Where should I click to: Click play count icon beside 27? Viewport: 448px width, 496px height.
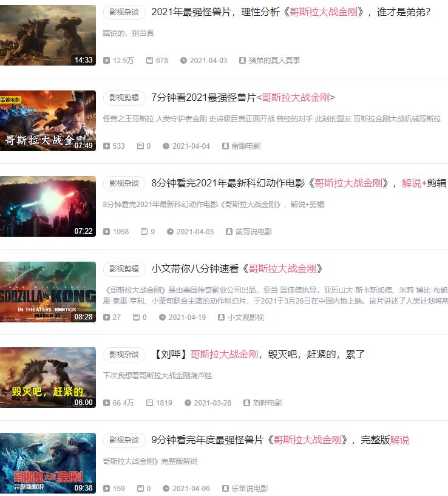pos(106,318)
